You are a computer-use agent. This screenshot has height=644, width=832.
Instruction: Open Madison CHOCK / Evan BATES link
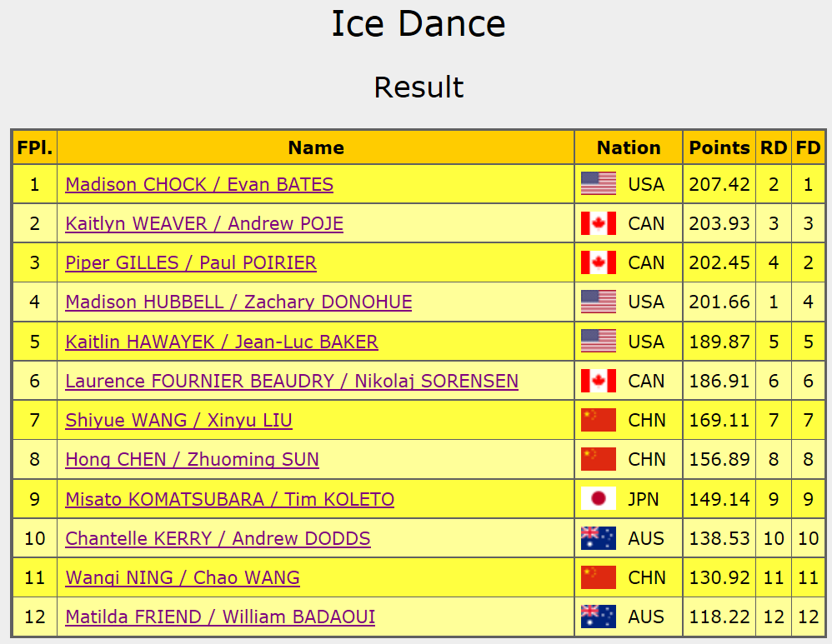199,184
